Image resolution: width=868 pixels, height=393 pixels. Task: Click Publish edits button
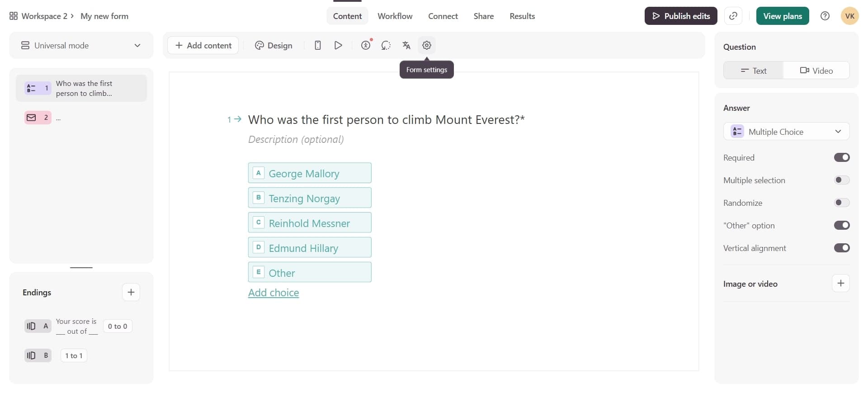(x=680, y=16)
